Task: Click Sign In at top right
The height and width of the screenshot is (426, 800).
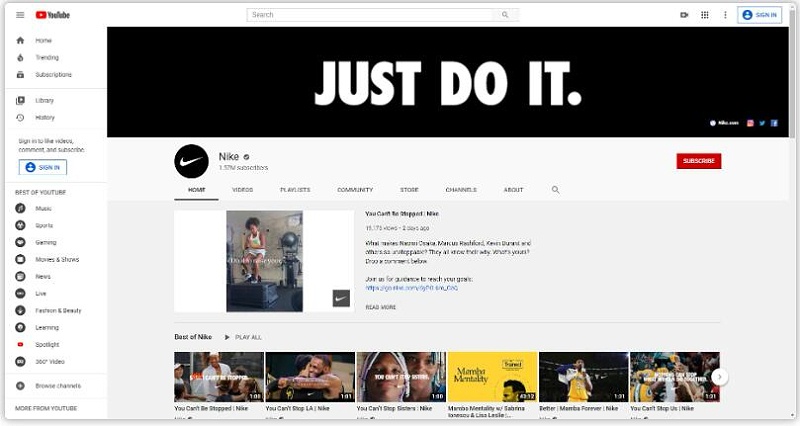Action: click(x=760, y=15)
